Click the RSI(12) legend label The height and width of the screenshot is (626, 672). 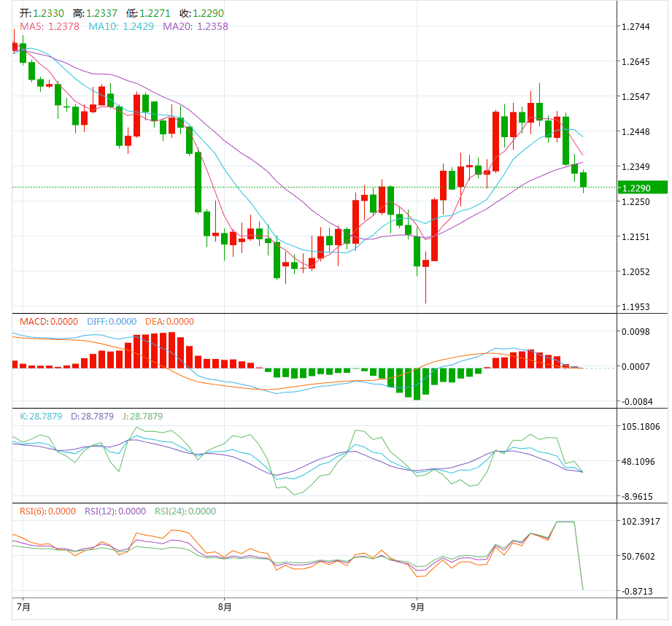pos(115,511)
